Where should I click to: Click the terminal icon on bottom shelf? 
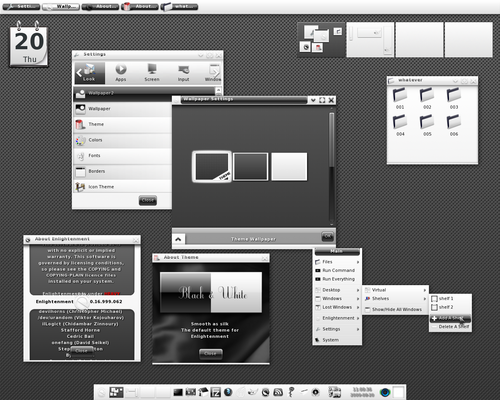coord(178,392)
